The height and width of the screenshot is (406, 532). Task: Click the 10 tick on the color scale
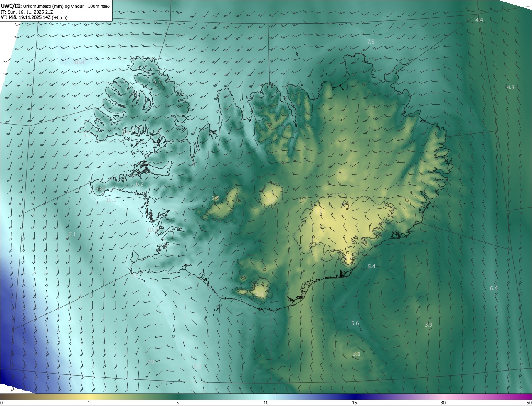[266, 403]
